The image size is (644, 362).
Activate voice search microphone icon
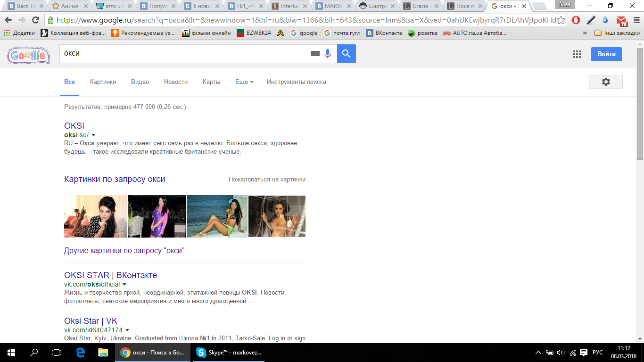[328, 54]
